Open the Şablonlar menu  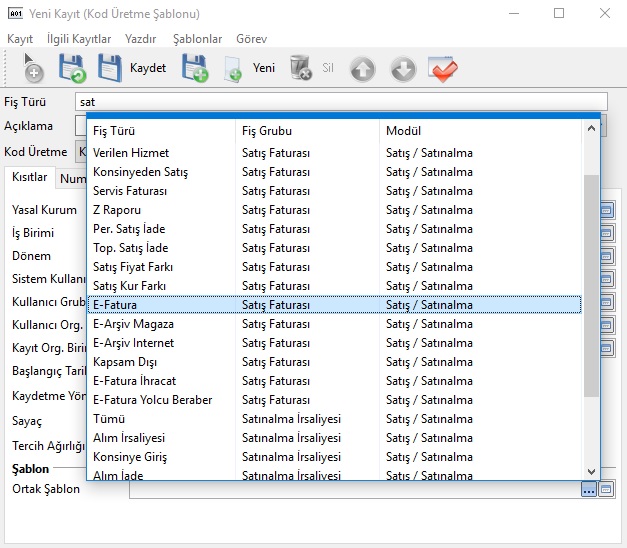197,38
